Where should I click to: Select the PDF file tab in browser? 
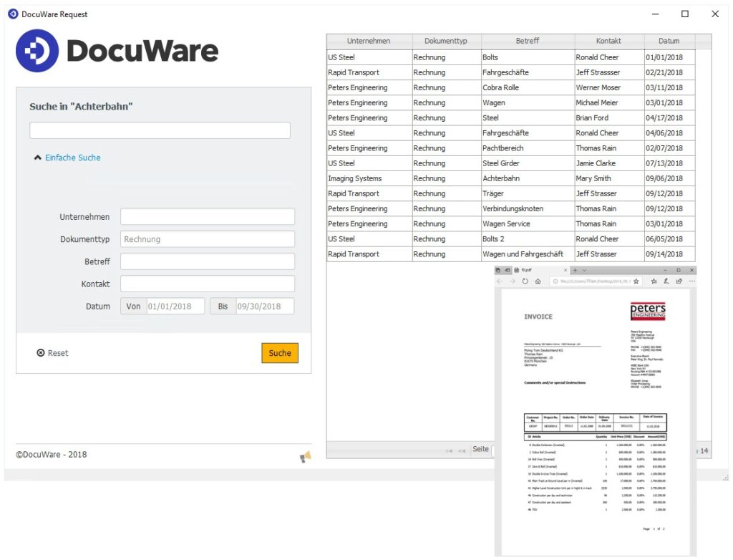coord(541,270)
